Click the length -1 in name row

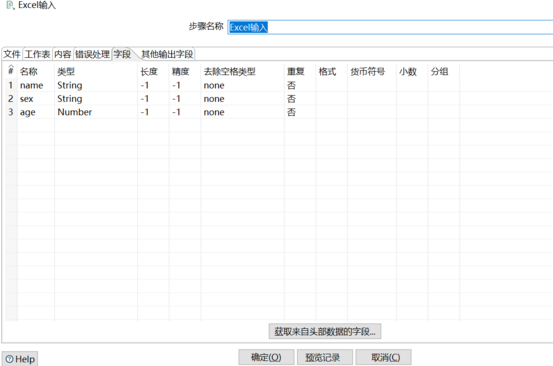click(145, 85)
